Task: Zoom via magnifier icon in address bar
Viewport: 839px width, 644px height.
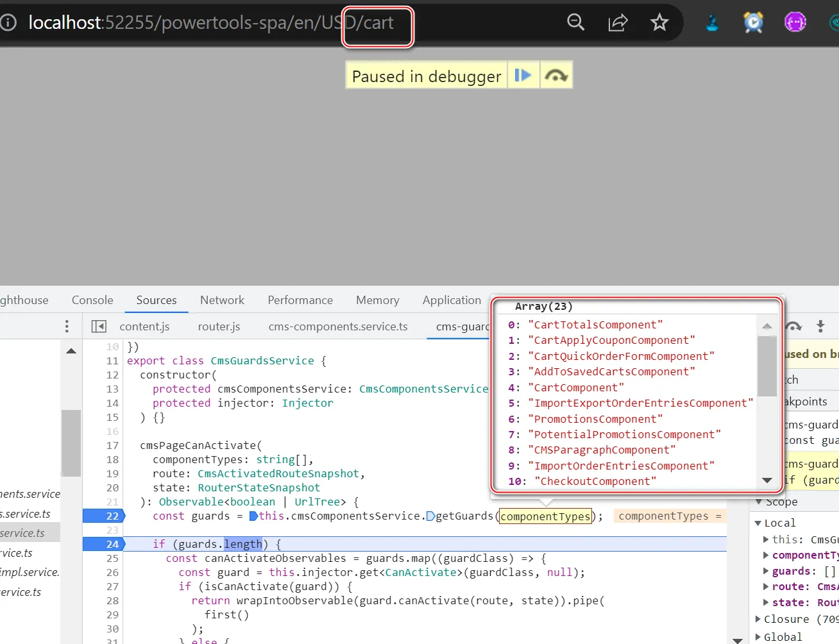Action: click(576, 22)
